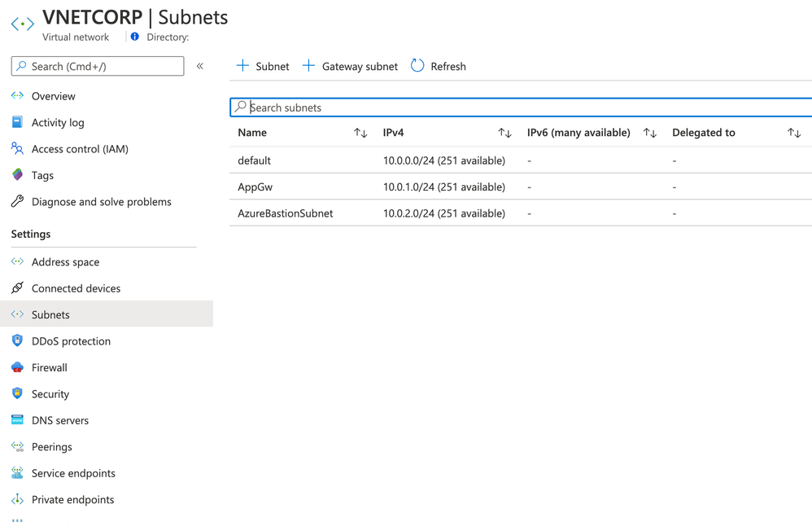
Task: Sort by IPv6 column arrows
Action: point(650,134)
